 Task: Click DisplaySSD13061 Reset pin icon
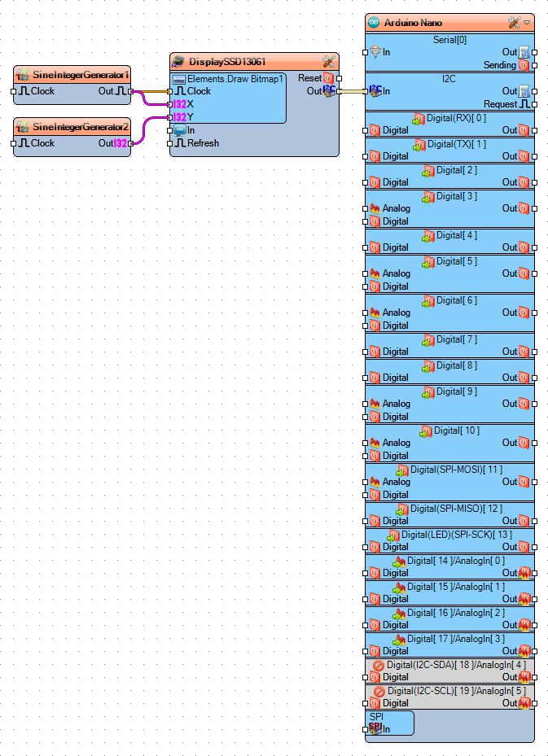328,78
